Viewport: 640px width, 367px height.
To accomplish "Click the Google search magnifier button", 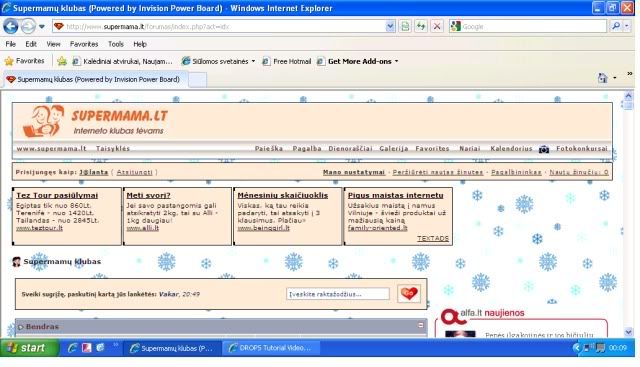I will pyautogui.click(x=615, y=27).
